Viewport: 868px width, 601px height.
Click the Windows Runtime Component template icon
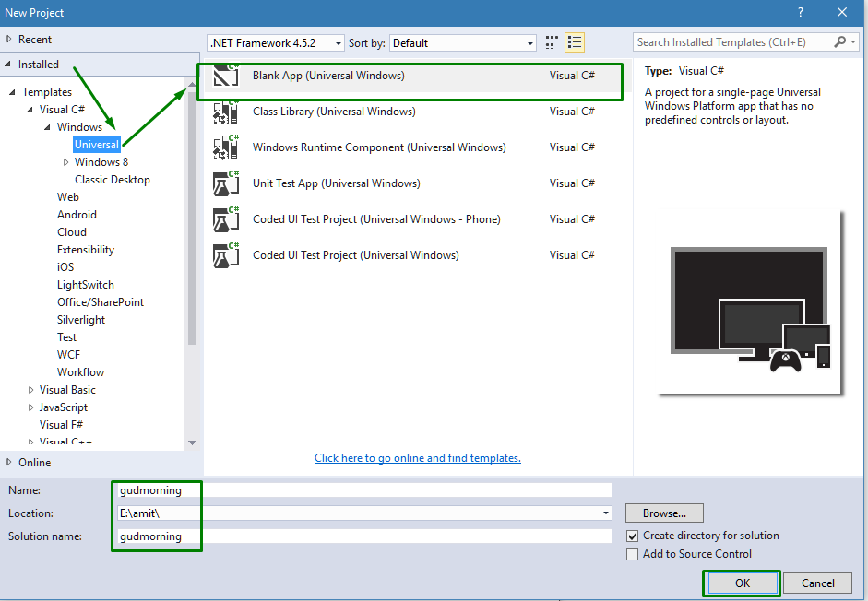226,147
